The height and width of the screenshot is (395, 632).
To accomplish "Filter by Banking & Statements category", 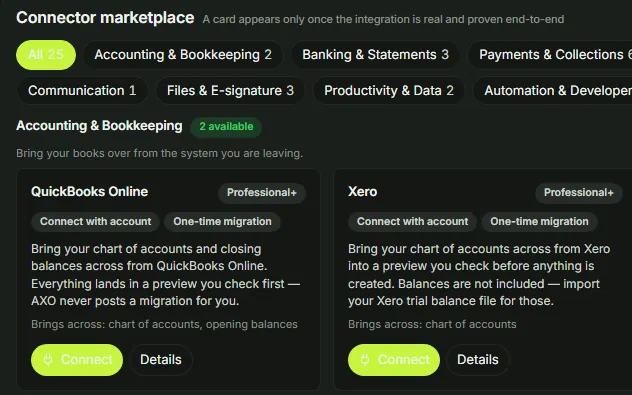I will pos(375,55).
